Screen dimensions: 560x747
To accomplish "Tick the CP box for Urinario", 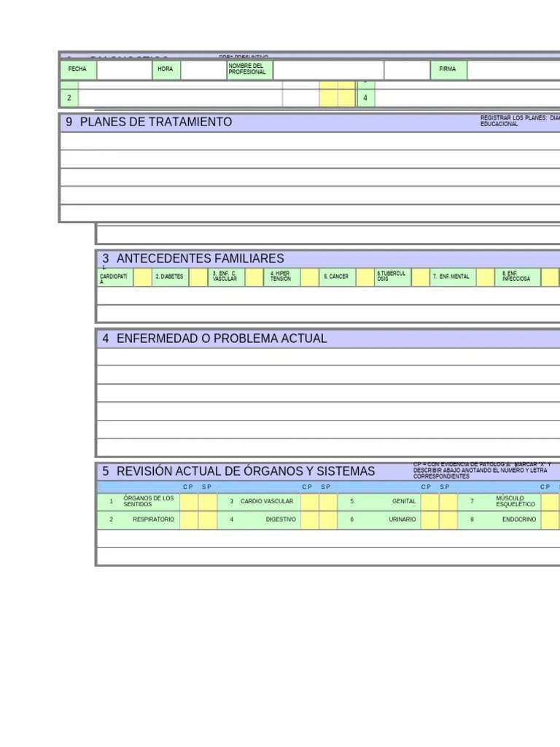I will (x=430, y=520).
